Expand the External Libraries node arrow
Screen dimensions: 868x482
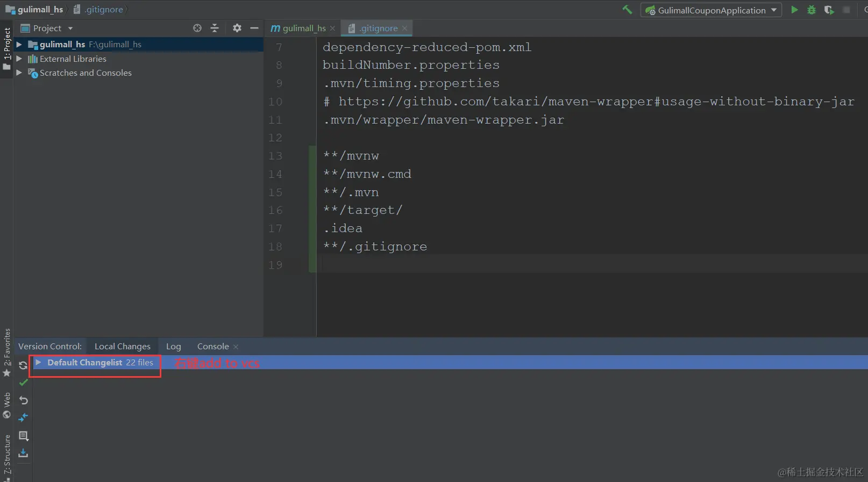(x=19, y=59)
